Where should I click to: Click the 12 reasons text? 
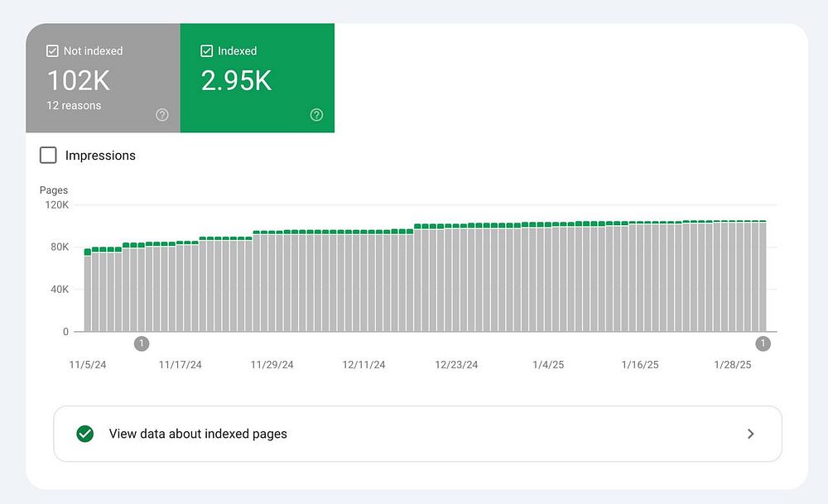point(74,106)
